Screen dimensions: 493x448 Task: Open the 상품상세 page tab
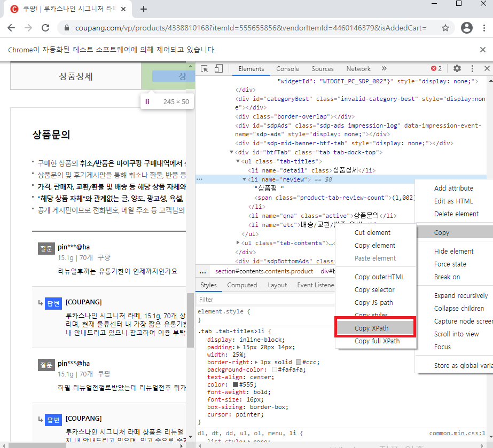76,76
